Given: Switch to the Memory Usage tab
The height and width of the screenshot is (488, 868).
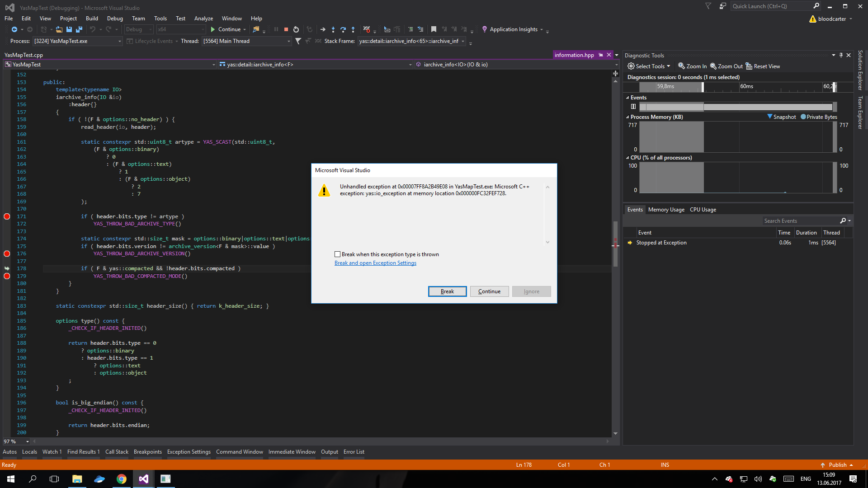Looking at the screenshot, I should click(x=666, y=210).
